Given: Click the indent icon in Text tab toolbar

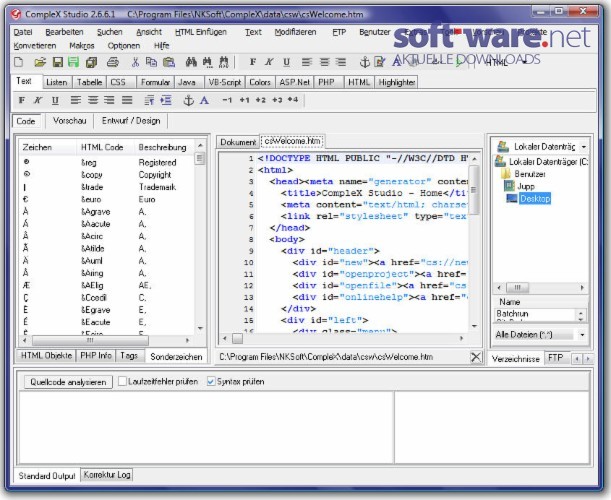Looking at the screenshot, I should pos(166,101).
